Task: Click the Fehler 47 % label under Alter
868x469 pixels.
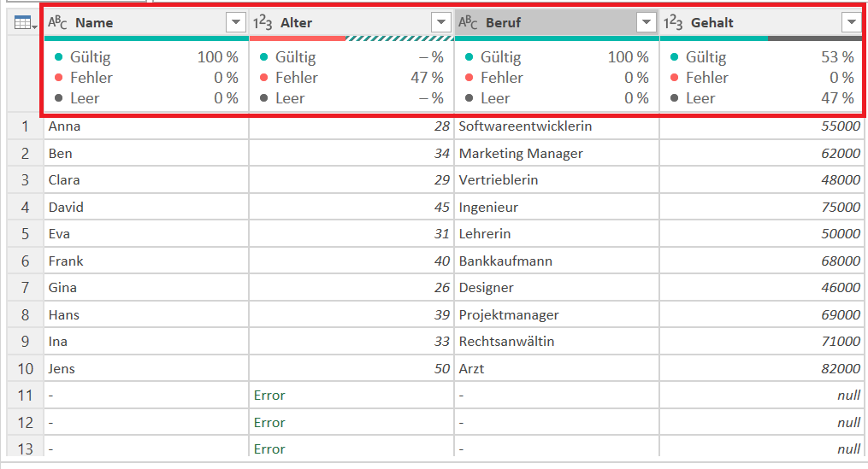Action: coord(351,78)
